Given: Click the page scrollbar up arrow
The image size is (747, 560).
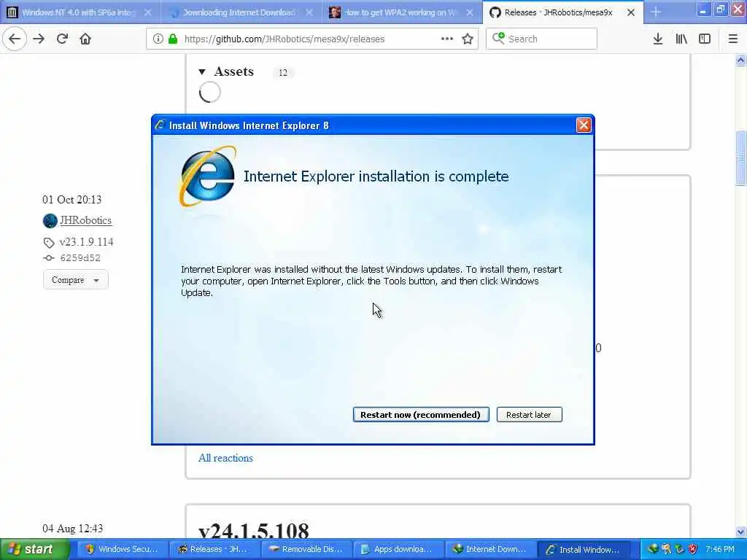Looking at the screenshot, I should (740, 60).
